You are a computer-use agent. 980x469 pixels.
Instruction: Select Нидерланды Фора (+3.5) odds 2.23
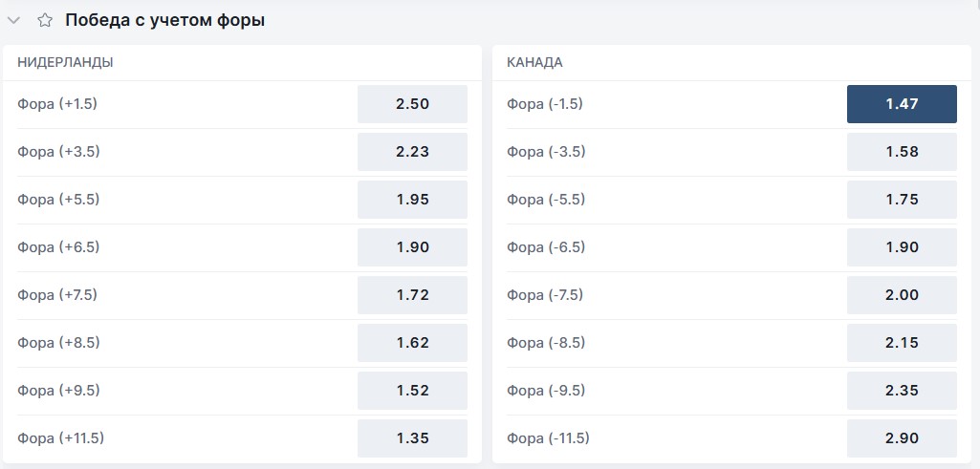coord(412,152)
